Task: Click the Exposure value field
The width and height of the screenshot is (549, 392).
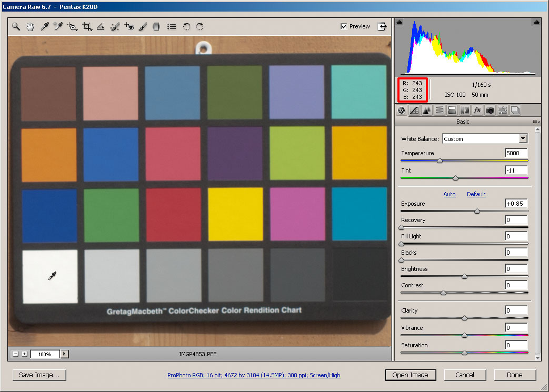Action: (516, 203)
